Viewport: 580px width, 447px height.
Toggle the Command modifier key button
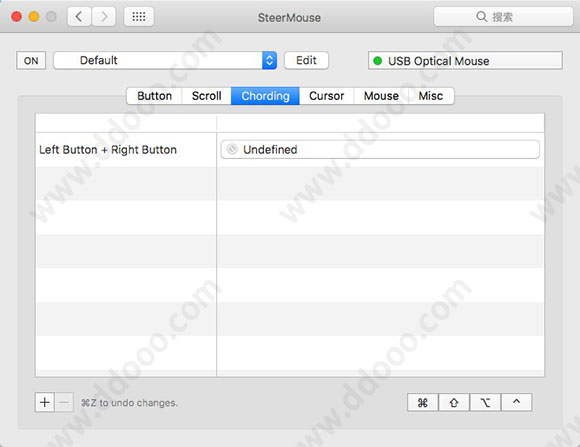[422, 402]
